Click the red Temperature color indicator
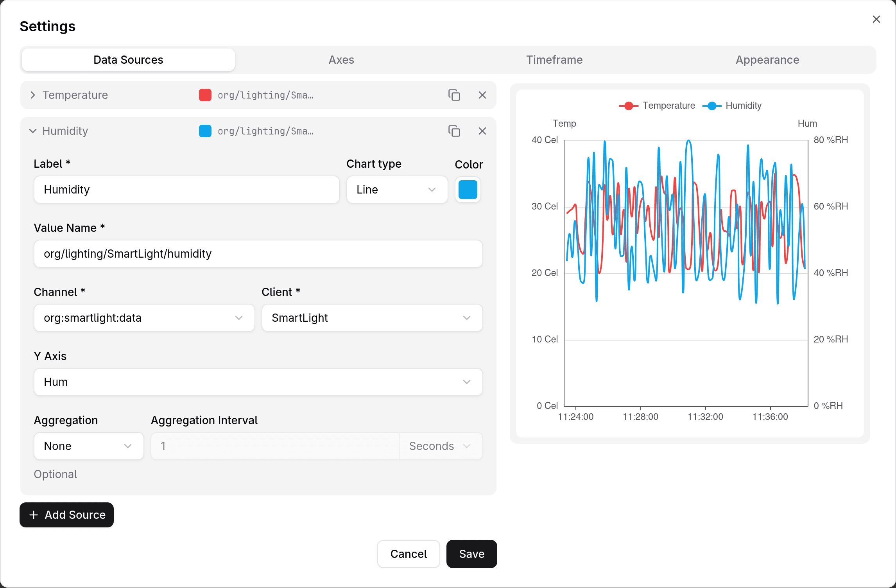Screen dimensions: 896x588 click(x=205, y=95)
